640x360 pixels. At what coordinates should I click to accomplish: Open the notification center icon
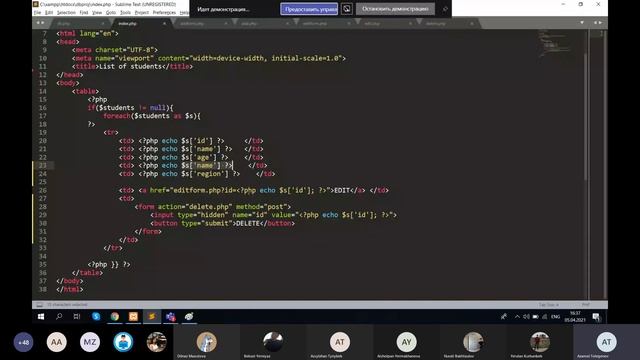coord(596,316)
